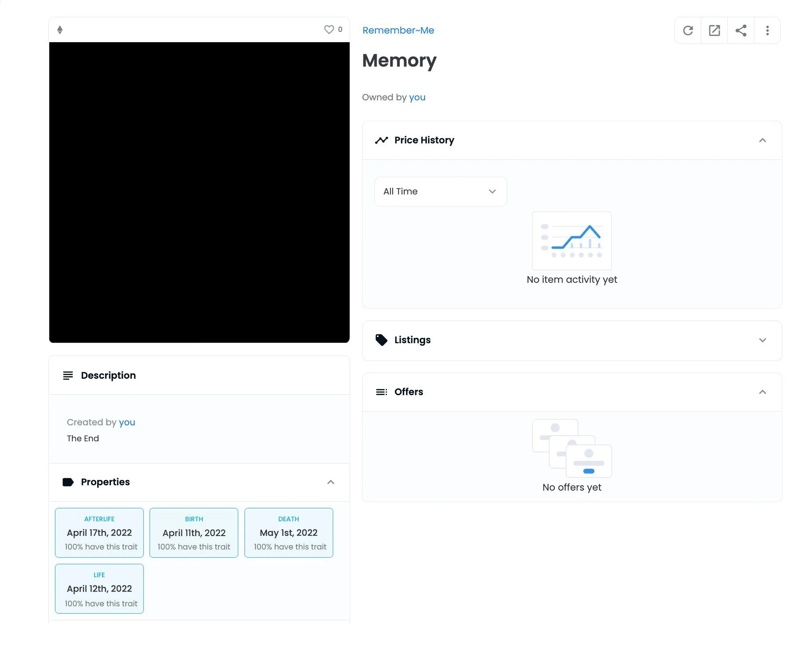The height and width of the screenshot is (650, 812).
Task: Select the LIFE April 12th property card
Action: pyautogui.click(x=99, y=589)
